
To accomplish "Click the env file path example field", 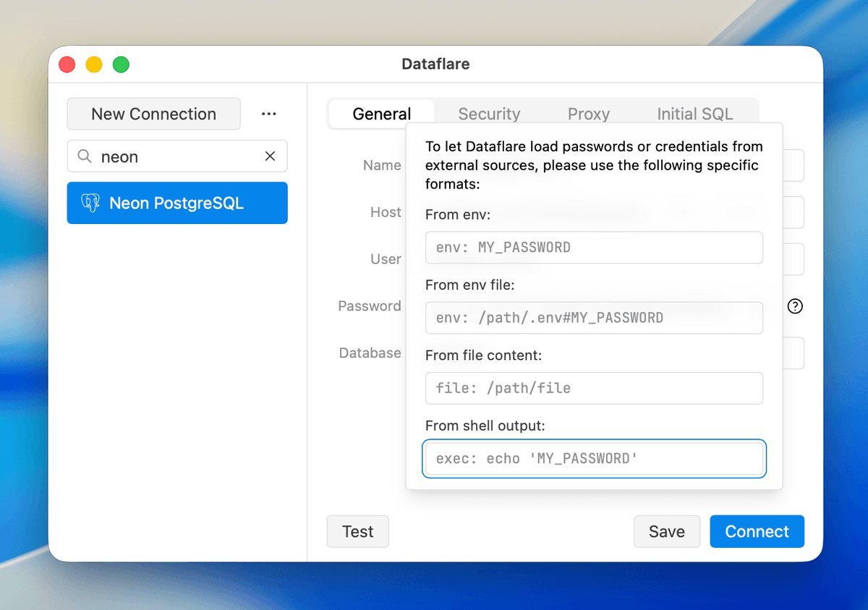I will (595, 318).
